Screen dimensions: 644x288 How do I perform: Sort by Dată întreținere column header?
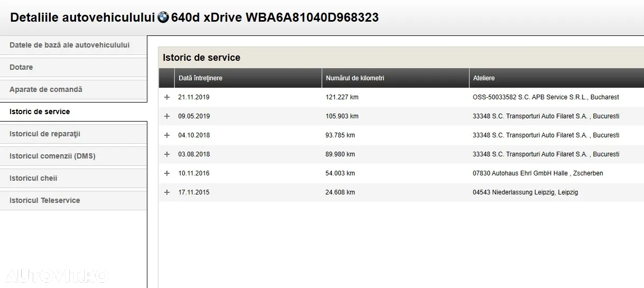248,78
